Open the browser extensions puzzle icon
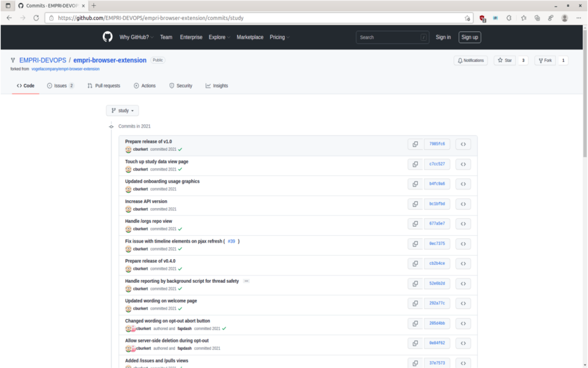Screen dimensions: 588x368 click(x=509, y=18)
